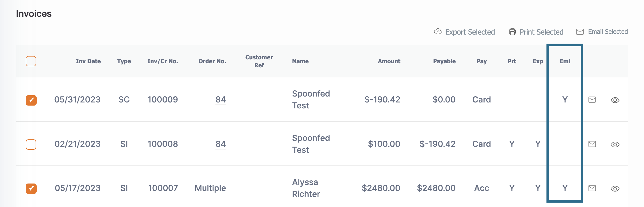The width and height of the screenshot is (644, 207).
Task: Toggle the select-all header checkbox
Action: 31,61
